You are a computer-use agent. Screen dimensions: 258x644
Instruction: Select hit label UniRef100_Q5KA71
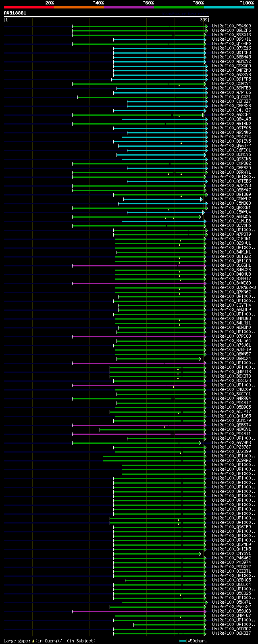[x=231, y=602]
